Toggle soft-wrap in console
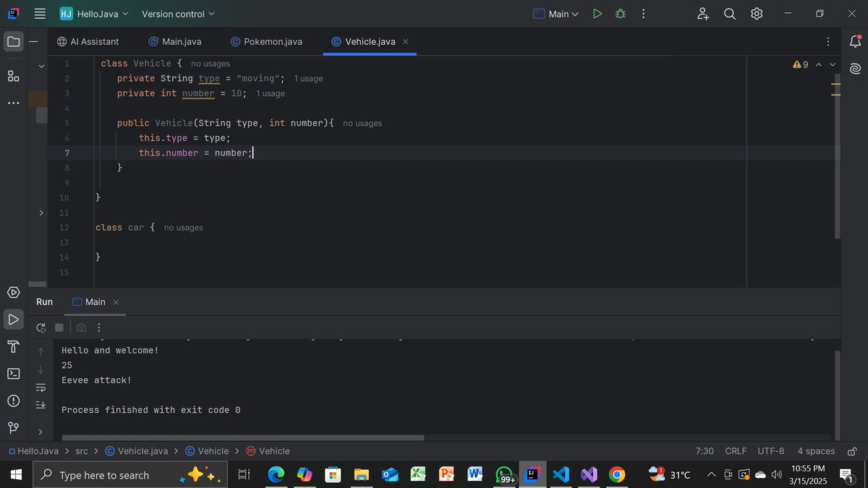The width and height of the screenshot is (868, 488). click(x=41, y=388)
